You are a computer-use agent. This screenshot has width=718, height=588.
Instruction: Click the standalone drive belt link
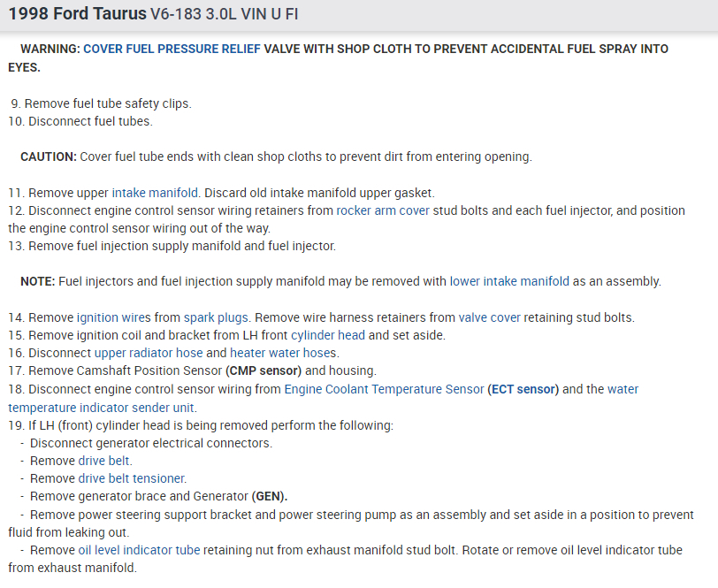tap(104, 461)
